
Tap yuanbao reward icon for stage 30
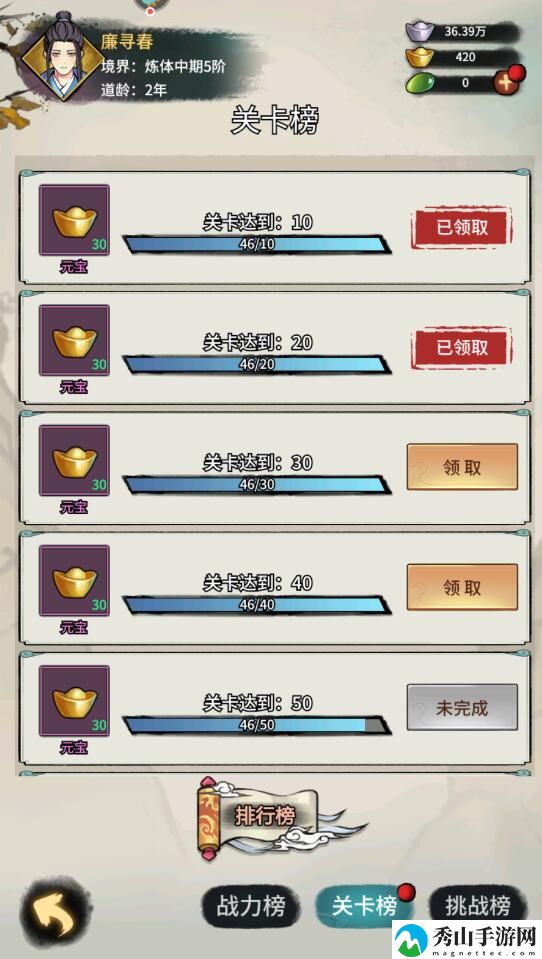pos(74,461)
